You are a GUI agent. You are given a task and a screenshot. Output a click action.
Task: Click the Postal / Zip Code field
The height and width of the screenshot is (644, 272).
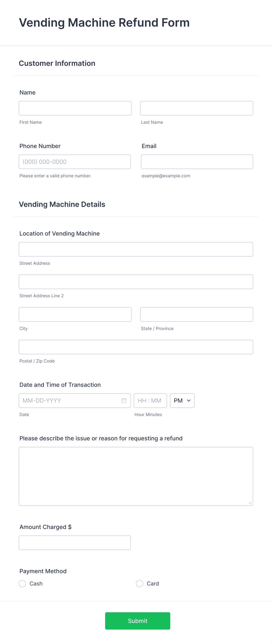coord(136,347)
